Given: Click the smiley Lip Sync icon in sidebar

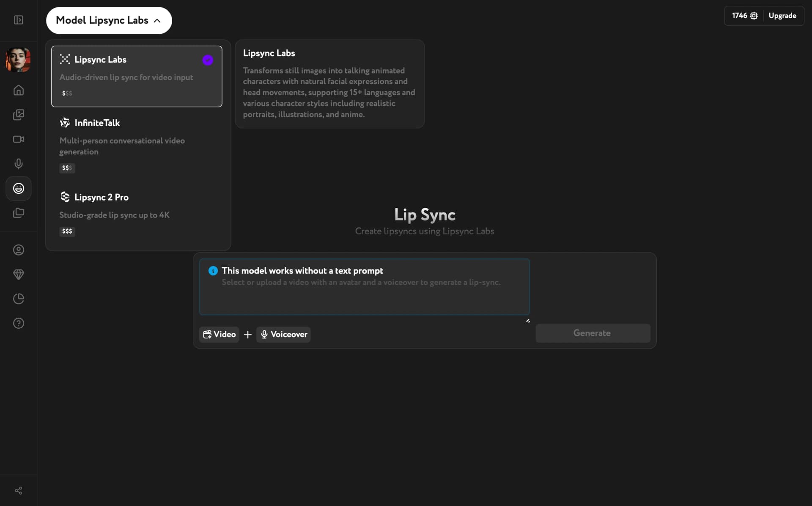Looking at the screenshot, I should point(18,188).
